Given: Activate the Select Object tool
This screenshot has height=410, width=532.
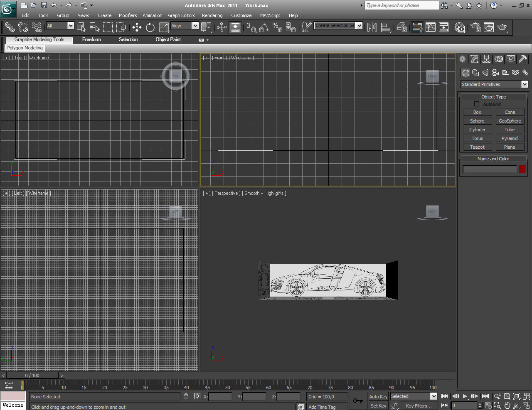Looking at the screenshot, I should pyautogui.click(x=81, y=27).
